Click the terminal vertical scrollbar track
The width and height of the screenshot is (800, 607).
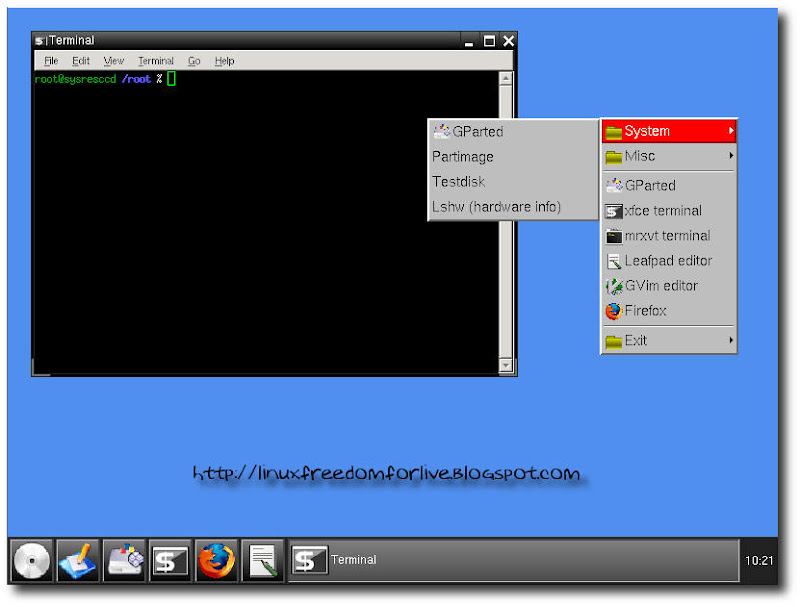click(x=505, y=222)
